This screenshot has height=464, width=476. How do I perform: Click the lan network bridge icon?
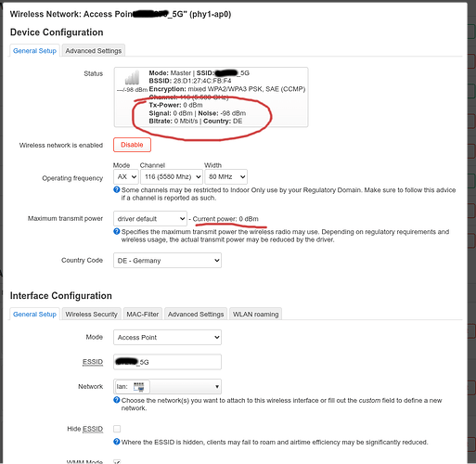pyautogui.click(x=138, y=387)
